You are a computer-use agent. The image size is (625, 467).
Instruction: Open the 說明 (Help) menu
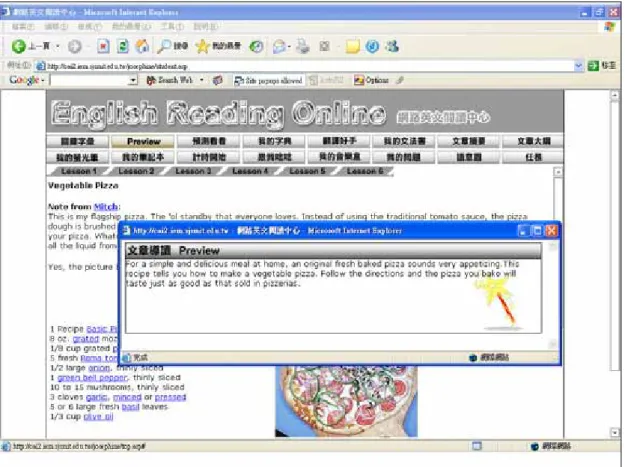point(206,27)
